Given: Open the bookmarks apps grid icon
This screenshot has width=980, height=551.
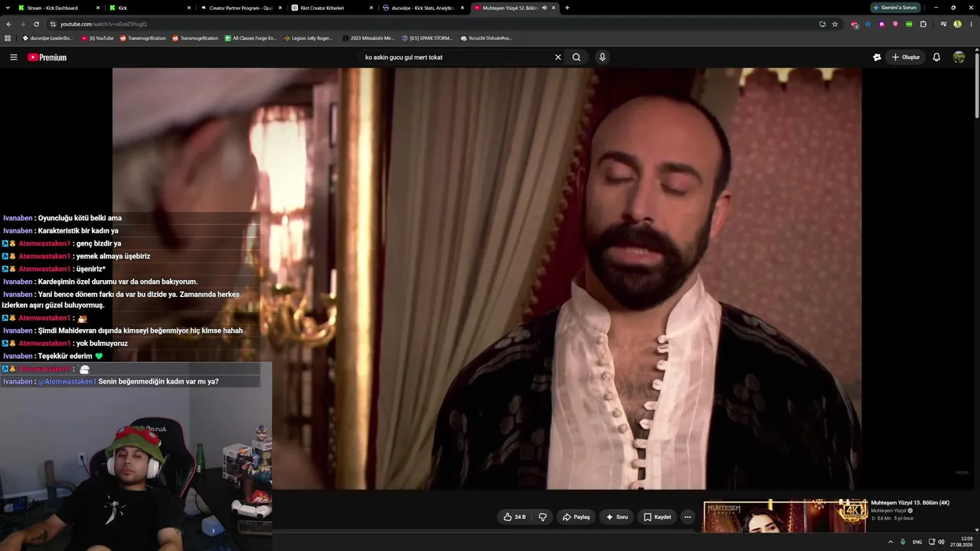Looking at the screenshot, I should point(8,37).
